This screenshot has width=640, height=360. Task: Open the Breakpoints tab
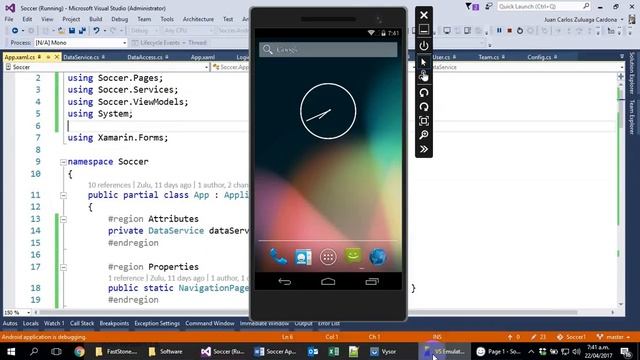114,324
